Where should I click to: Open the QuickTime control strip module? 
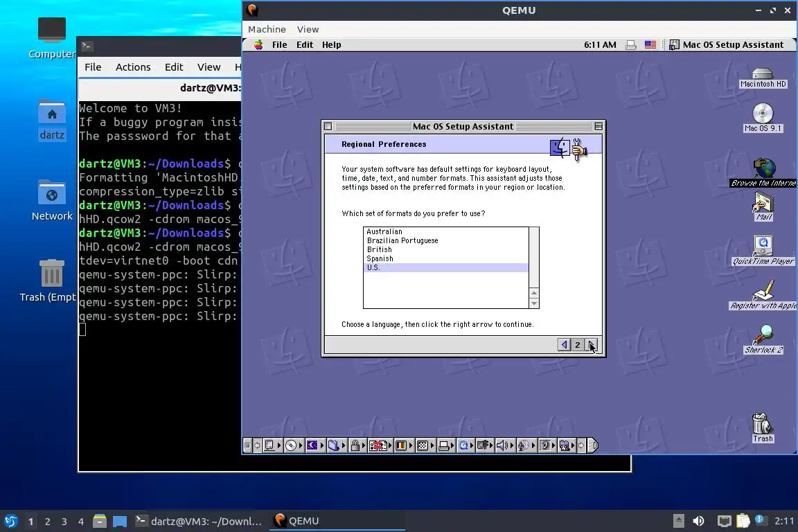pos(465,445)
